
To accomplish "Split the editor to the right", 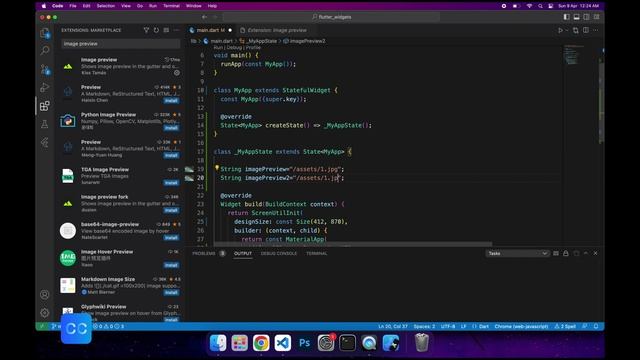I will click(x=586, y=30).
